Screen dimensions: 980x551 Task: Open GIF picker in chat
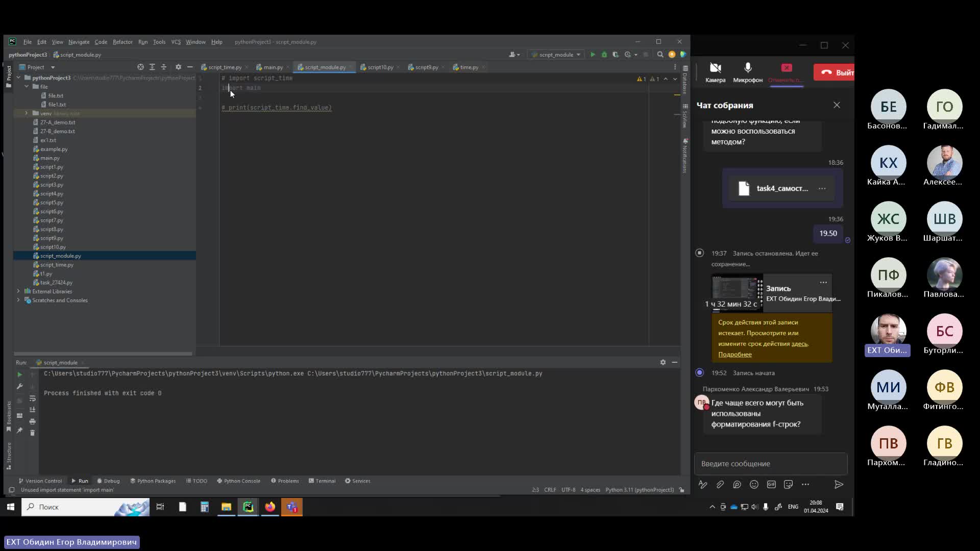771,484
